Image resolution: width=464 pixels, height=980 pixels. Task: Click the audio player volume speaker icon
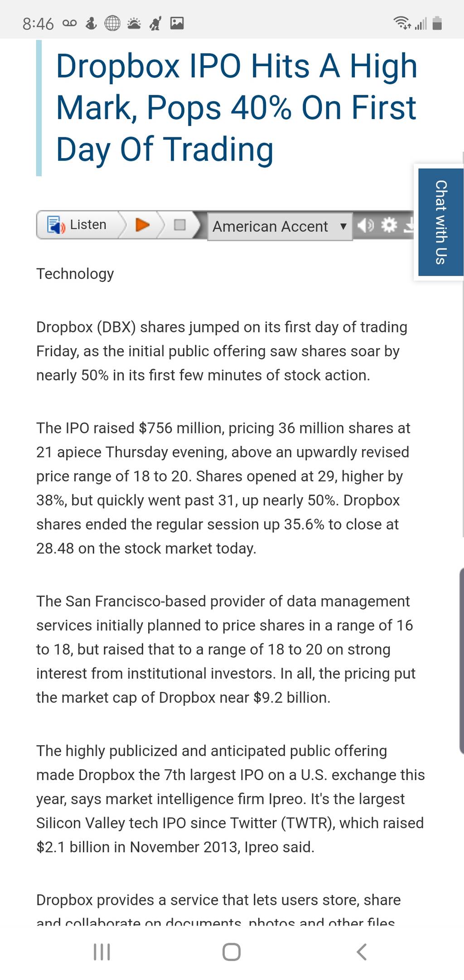[366, 225]
